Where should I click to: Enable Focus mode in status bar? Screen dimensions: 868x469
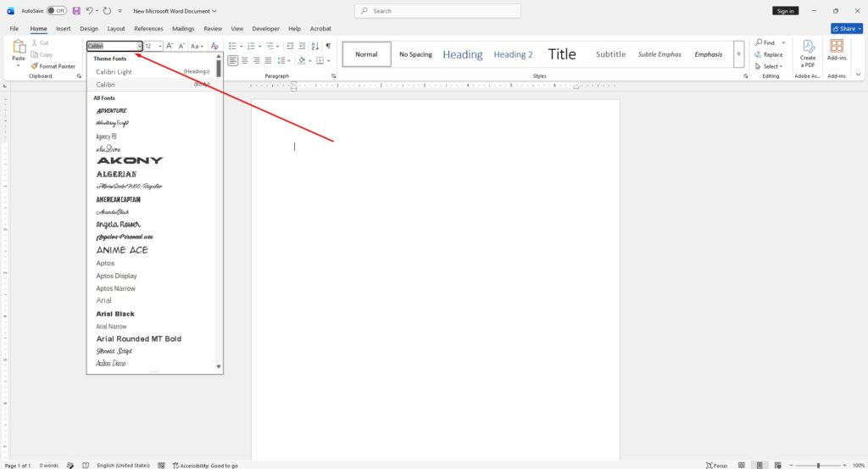tap(717, 466)
